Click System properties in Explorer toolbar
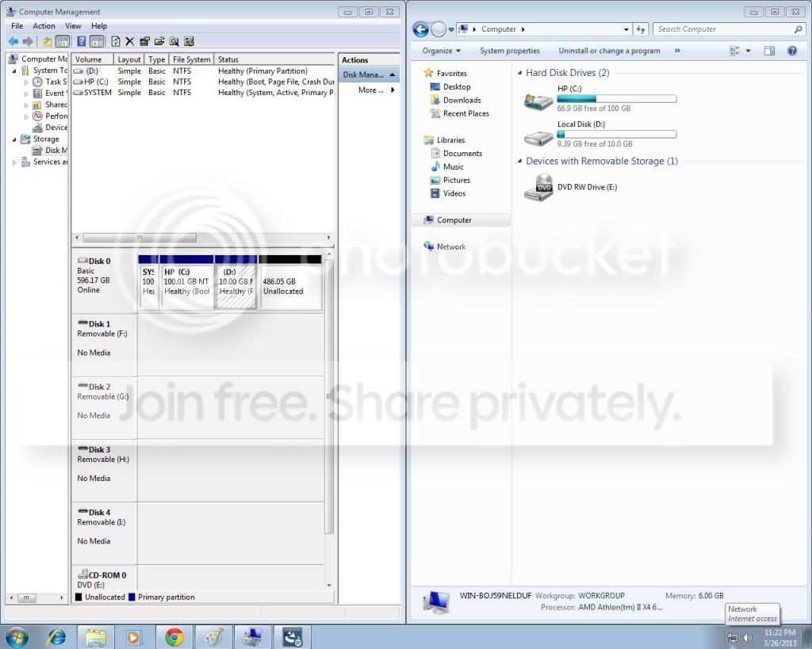 pos(510,51)
